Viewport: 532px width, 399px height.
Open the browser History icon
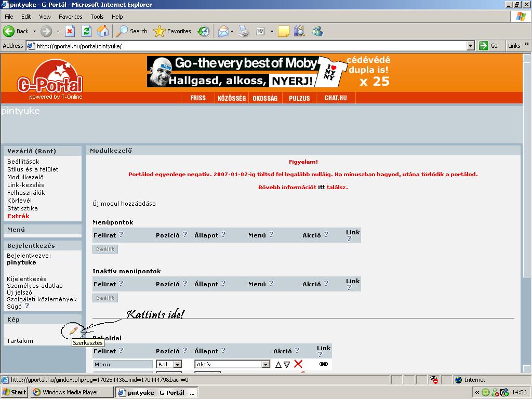(x=204, y=31)
